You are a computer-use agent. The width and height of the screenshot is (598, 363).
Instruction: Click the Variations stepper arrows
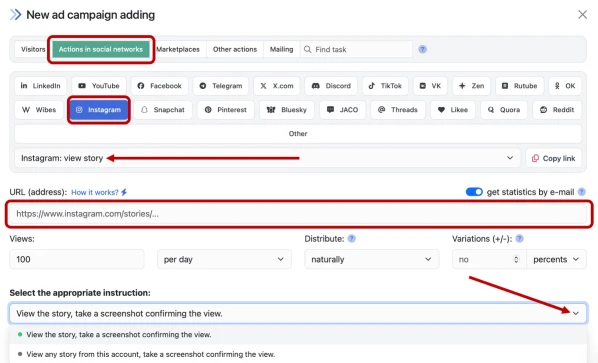click(516, 259)
